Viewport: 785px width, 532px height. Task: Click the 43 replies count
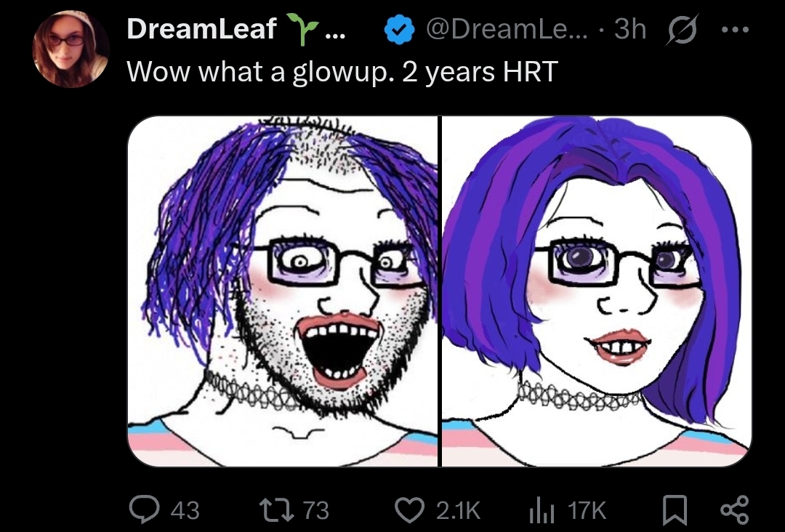[x=185, y=510]
